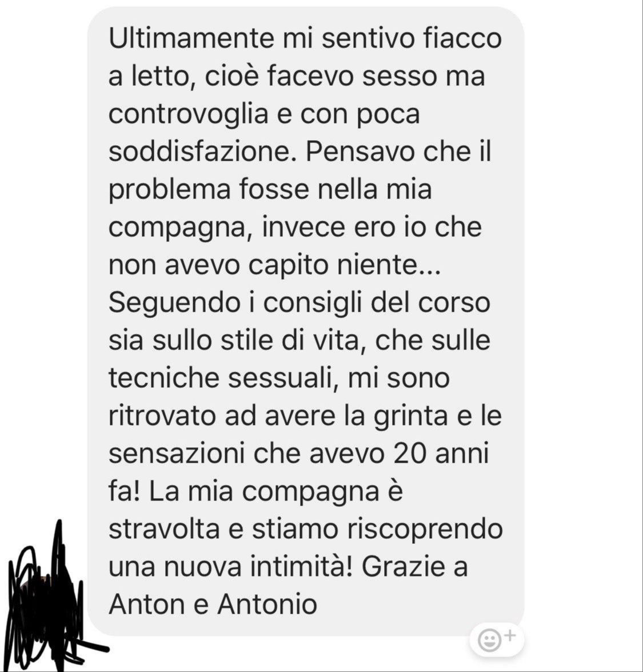Select the word "soddisfazione" in the message

coord(199,152)
